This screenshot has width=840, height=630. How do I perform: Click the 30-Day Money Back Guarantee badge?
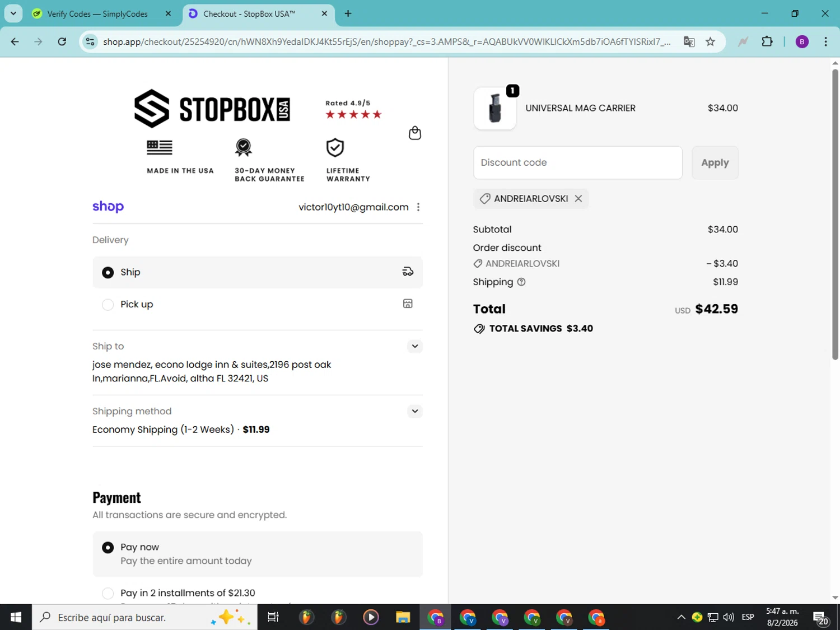click(269, 160)
